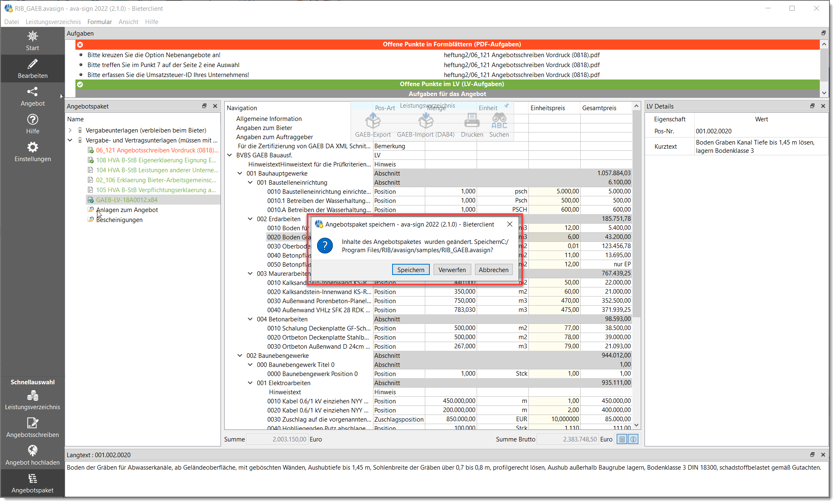Open the Formular menu
Image resolution: width=836 pixels, height=504 pixels.
pyautogui.click(x=99, y=22)
